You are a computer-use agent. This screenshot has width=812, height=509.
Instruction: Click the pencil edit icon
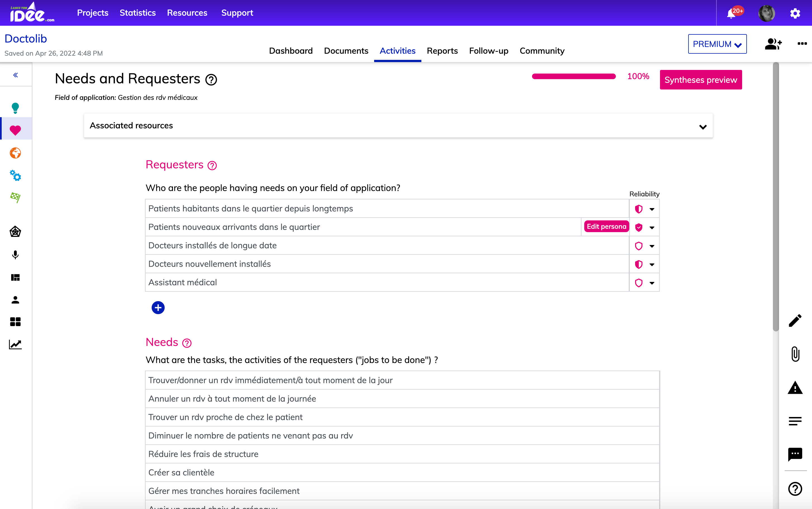point(795,321)
